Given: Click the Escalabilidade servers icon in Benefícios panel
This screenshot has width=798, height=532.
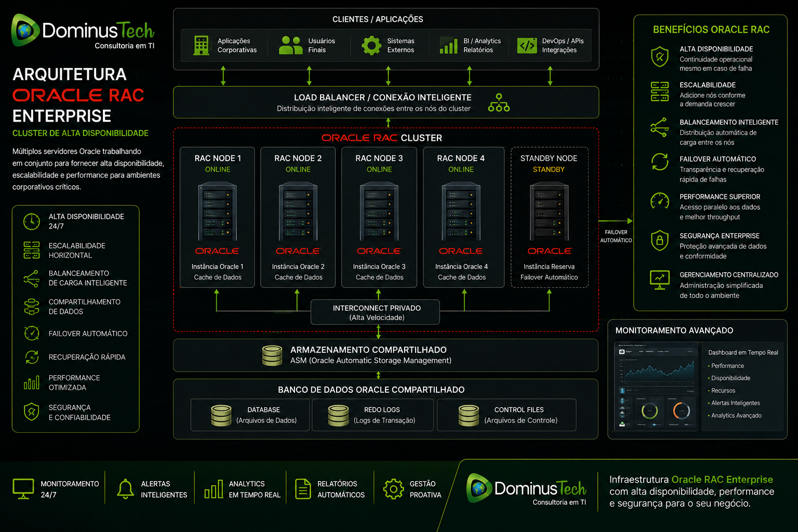Looking at the screenshot, I should pyautogui.click(x=660, y=91).
